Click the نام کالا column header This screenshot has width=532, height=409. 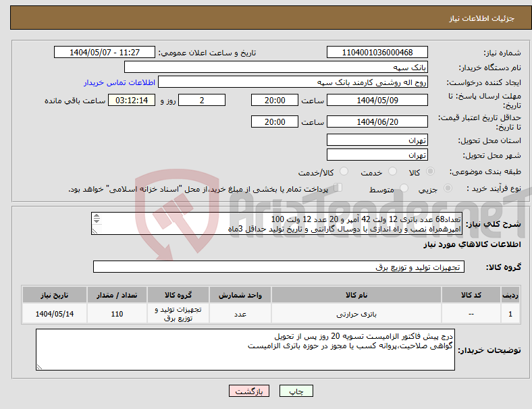[x=356, y=295]
